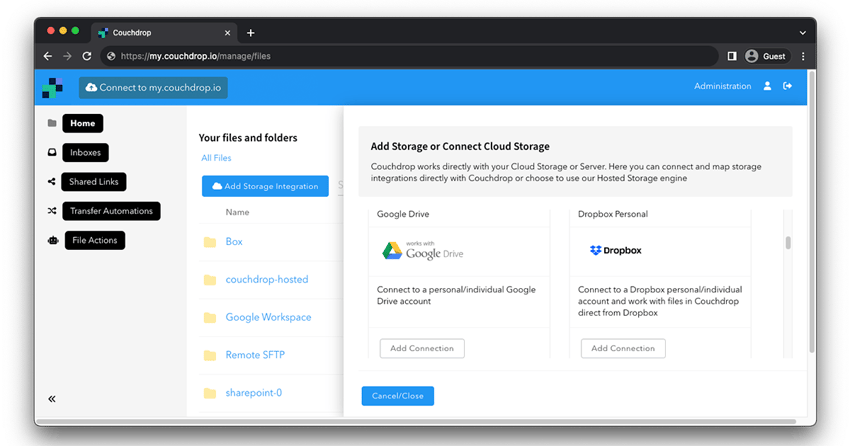Reload the page
The image size is (850, 446).
tap(87, 56)
